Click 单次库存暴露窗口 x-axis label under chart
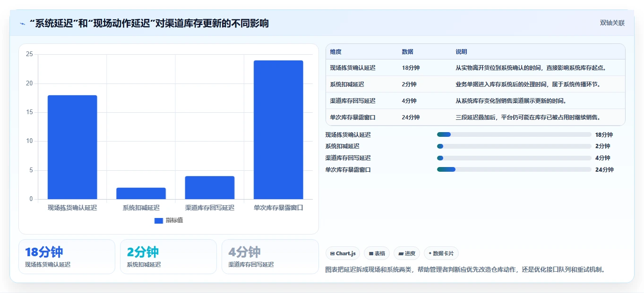 (278, 208)
